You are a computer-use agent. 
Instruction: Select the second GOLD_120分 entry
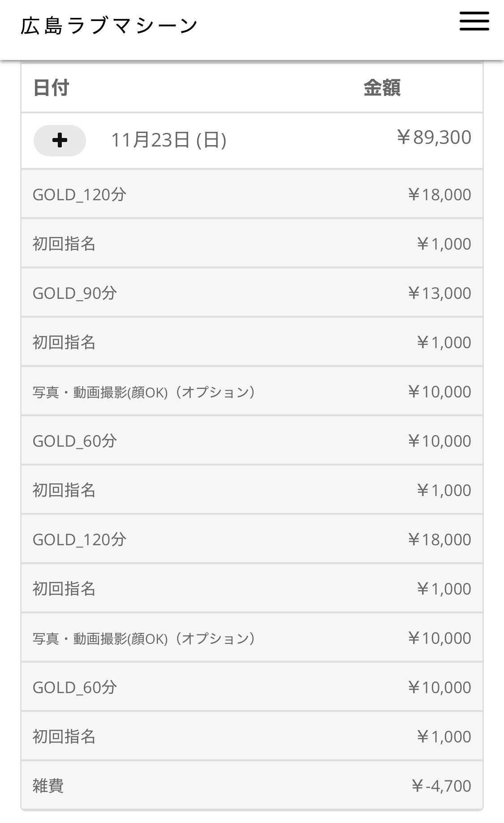(x=79, y=540)
